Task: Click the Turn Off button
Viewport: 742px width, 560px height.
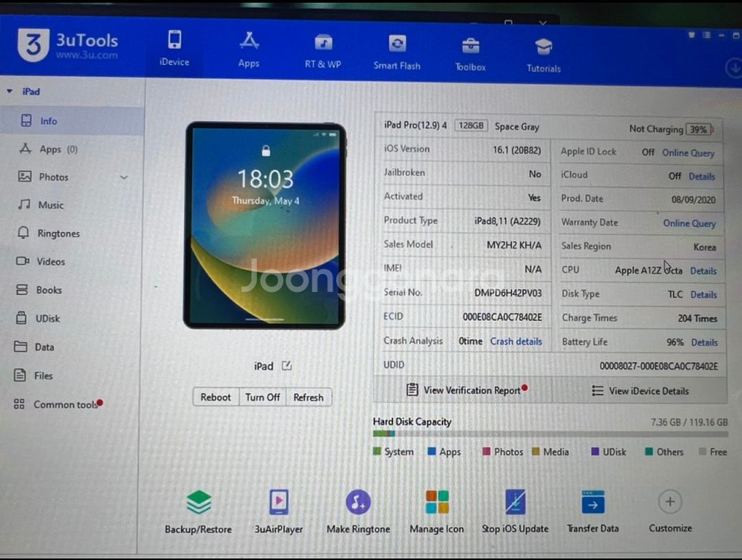Action: click(262, 397)
